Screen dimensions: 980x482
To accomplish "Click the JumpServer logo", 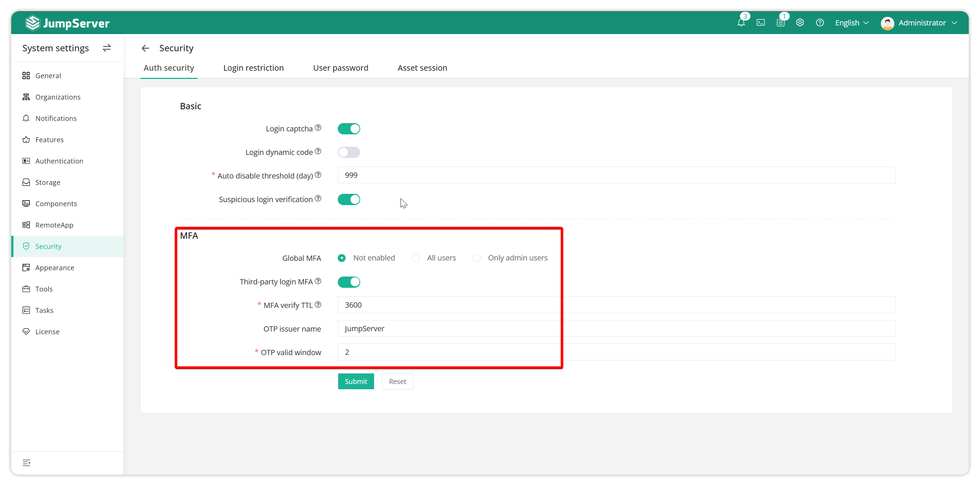I will click(67, 23).
